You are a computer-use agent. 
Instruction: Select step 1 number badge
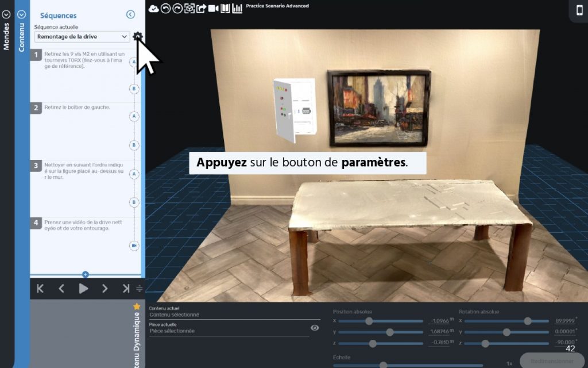pos(36,55)
